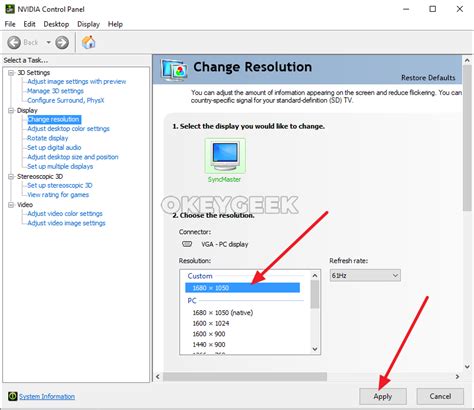Click the Apply button
This screenshot has width=474, height=410.
point(383,396)
